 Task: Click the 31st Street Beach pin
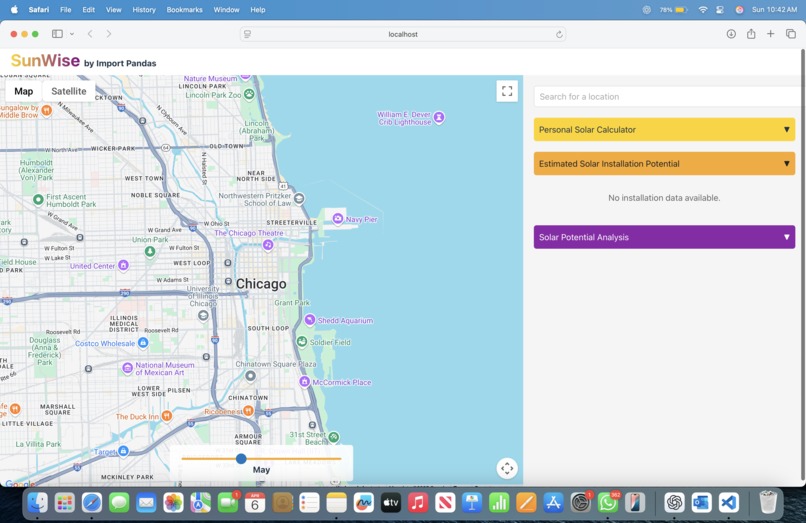[334, 437]
